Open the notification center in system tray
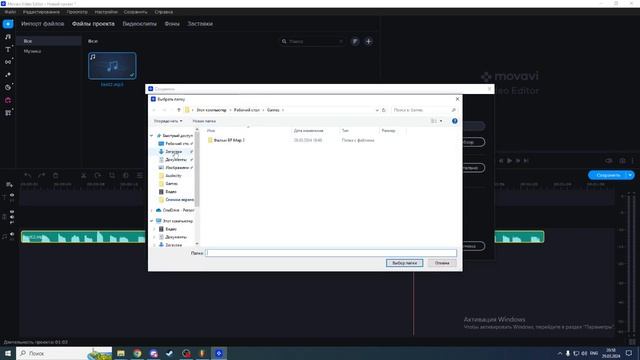640x360 pixels. (629, 353)
